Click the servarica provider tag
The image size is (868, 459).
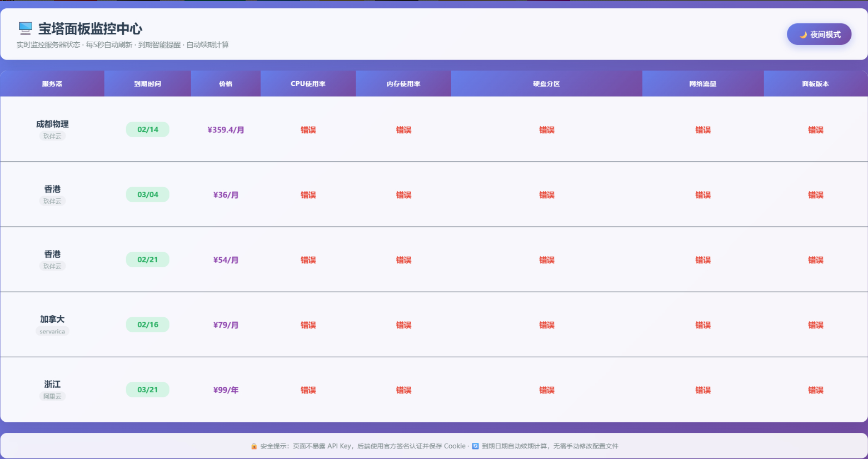tap(52, 331)
